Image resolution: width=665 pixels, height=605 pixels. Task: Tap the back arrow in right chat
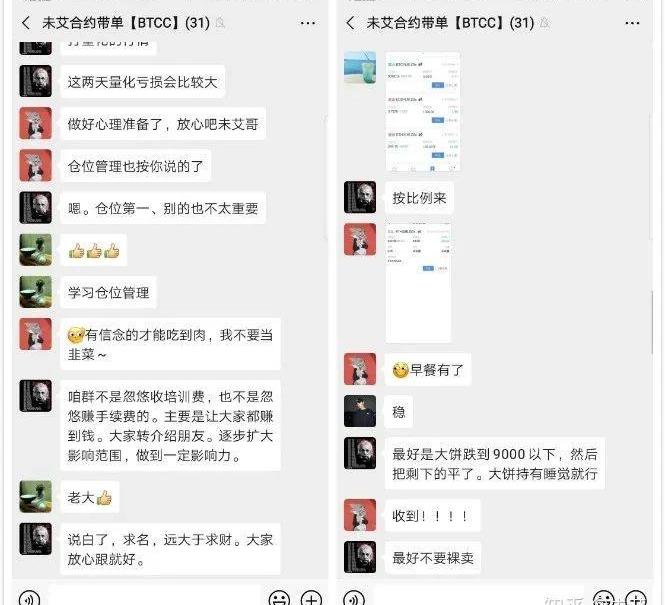point(350,23)
